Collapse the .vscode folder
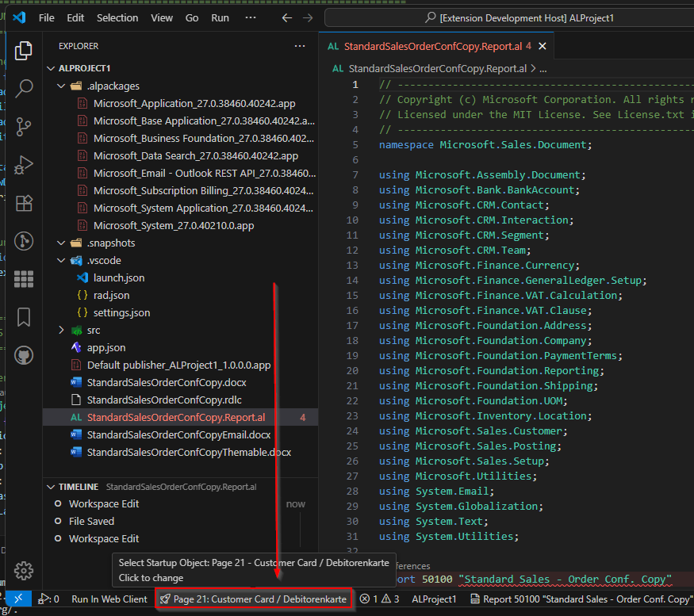This screenshot has width=694, height=616. 62,260
